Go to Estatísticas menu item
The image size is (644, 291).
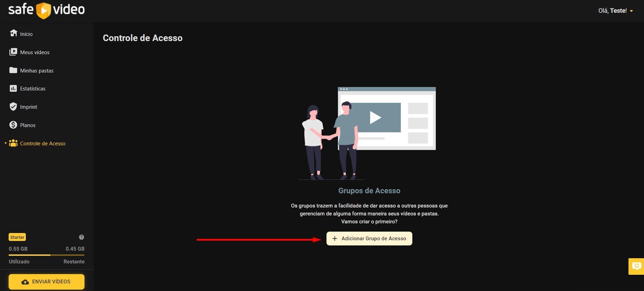(33, 89)
